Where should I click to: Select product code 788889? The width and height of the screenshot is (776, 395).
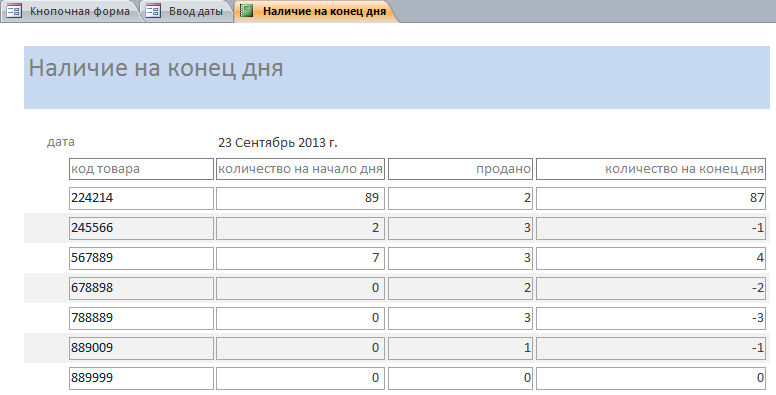coord(142,318)
